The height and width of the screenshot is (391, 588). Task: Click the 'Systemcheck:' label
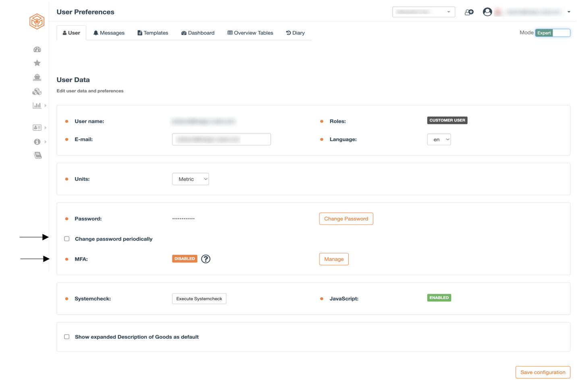coord(93,298)
